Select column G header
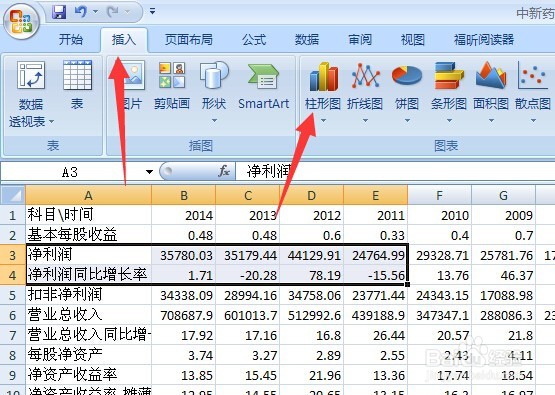The height and width of the screenshot is (395, 555). [503, 195]
